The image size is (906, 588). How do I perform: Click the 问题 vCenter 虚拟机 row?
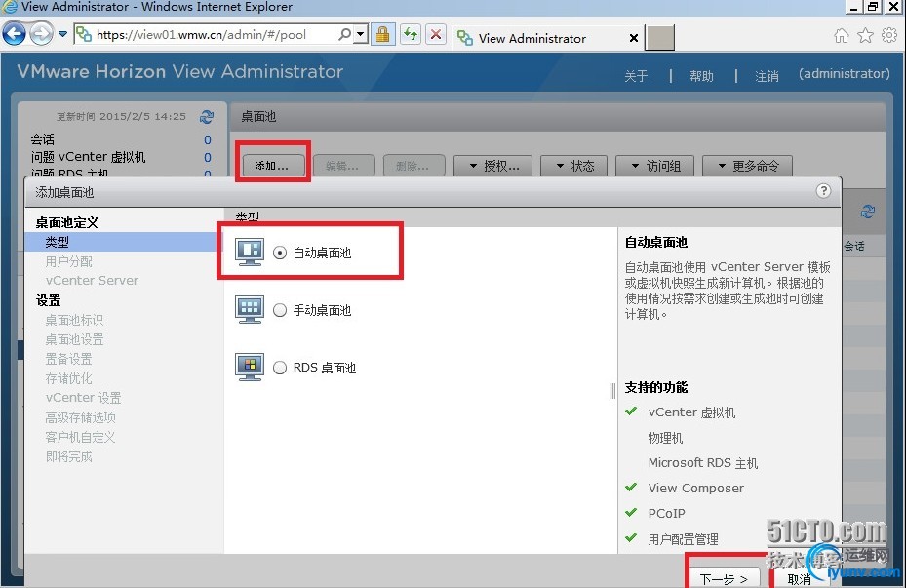point(121,157)
